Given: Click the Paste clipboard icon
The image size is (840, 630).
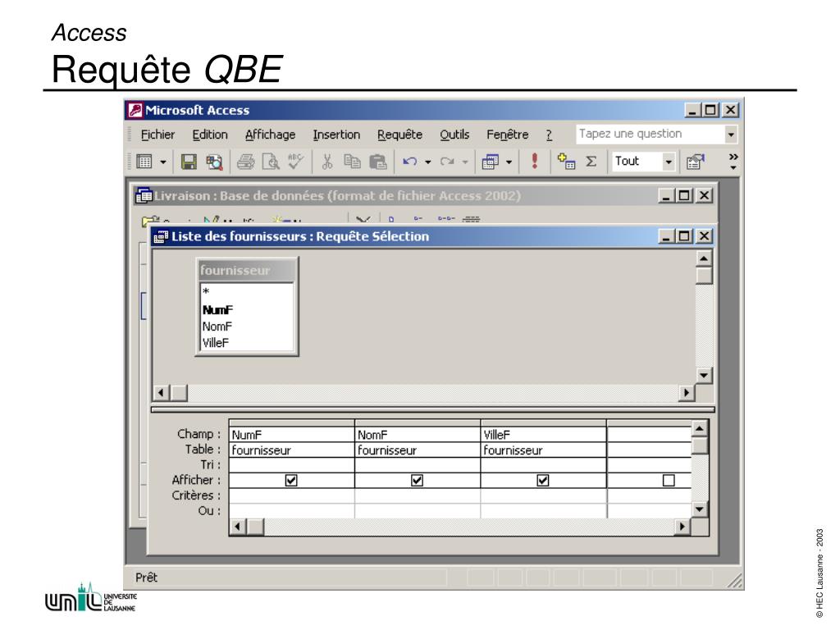Looking at the screenshot, I should tap(377, 162).
